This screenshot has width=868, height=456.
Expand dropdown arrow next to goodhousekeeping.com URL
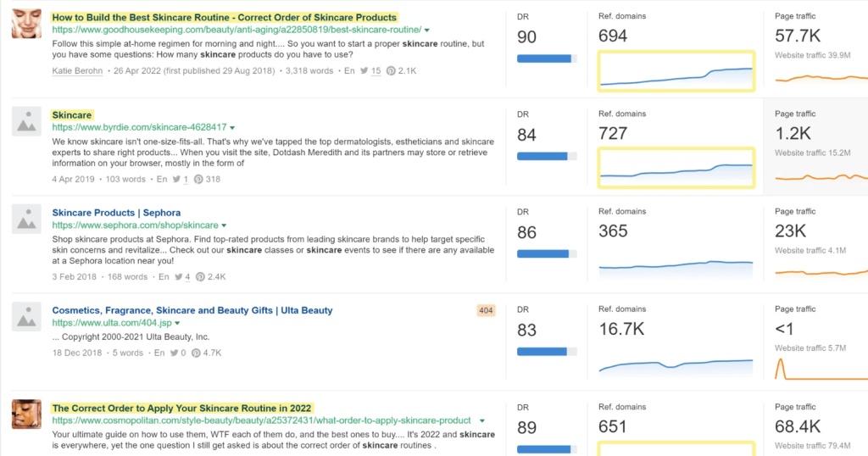pyautogui.click(x=426, y=31)
